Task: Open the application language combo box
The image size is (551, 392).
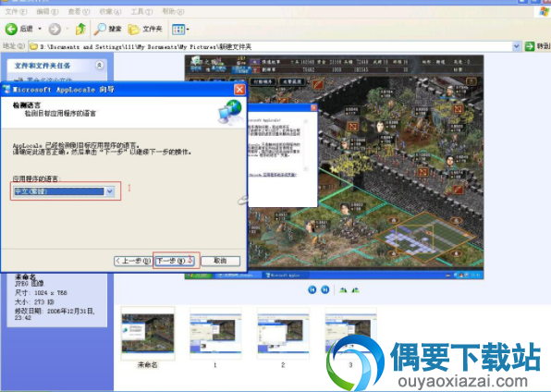Action: click(x=65, y=191)
